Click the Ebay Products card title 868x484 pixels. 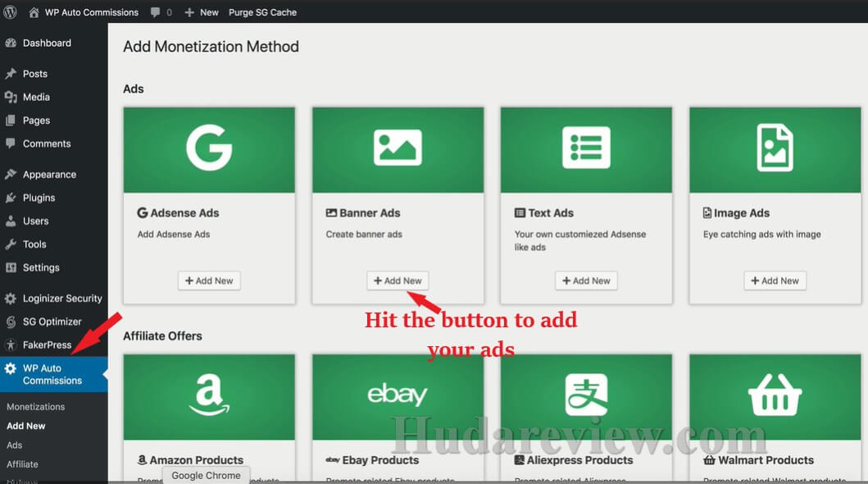pyautogui.click(x=373, y=460)
